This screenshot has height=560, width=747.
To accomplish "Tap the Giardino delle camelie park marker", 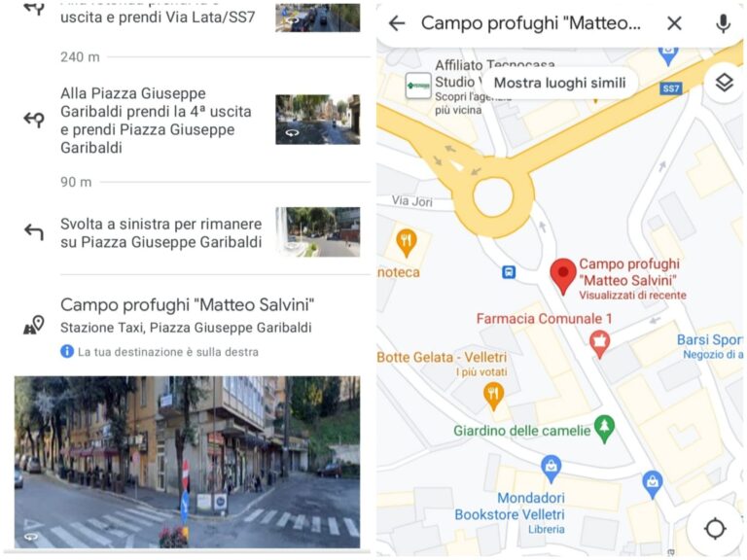I will (605, 429).
